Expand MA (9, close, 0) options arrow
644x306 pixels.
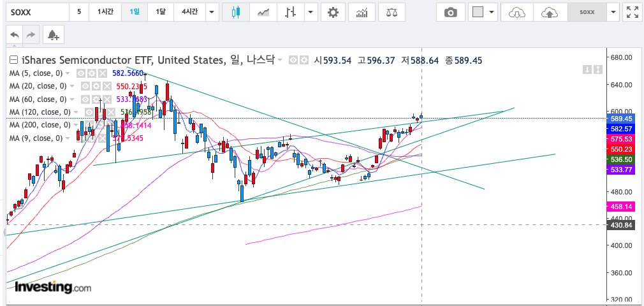68,138
